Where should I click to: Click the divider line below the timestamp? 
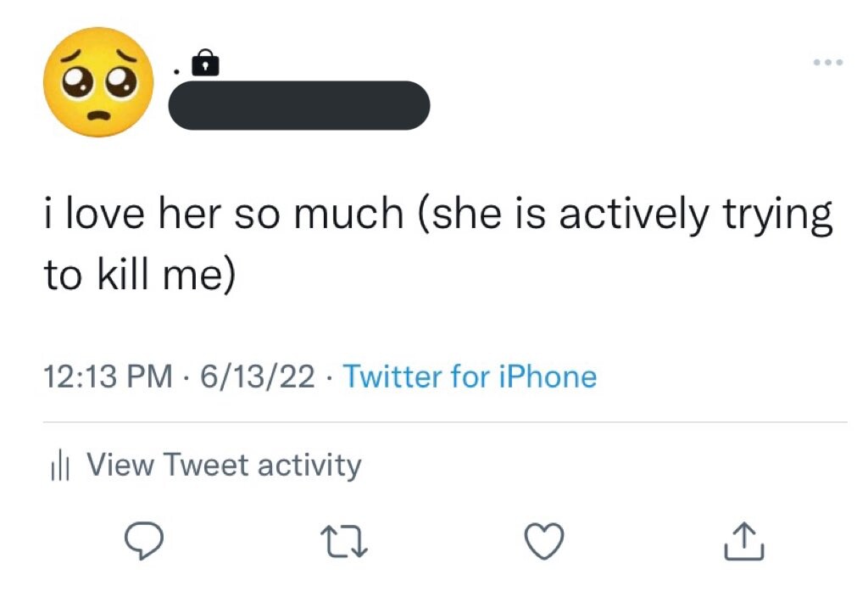pyautogui.click(x=445, y=421)
